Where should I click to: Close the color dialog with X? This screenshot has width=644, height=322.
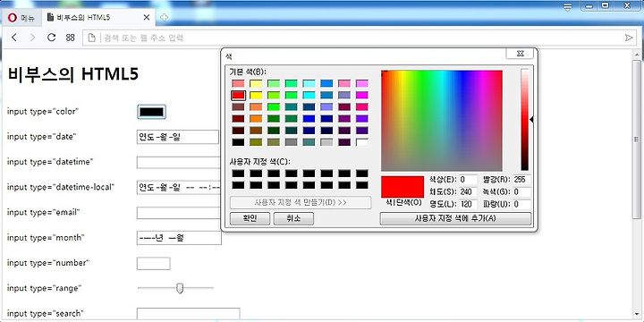tap(520, 54)
